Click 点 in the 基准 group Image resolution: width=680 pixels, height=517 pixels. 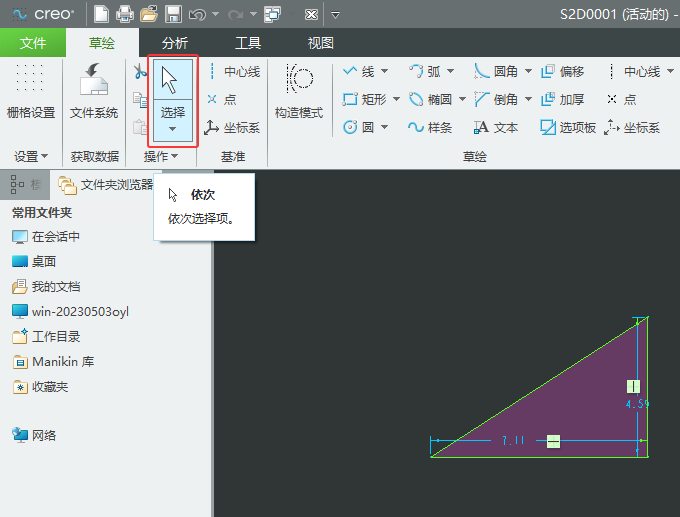pyautogui.click(x=222, y=100)
